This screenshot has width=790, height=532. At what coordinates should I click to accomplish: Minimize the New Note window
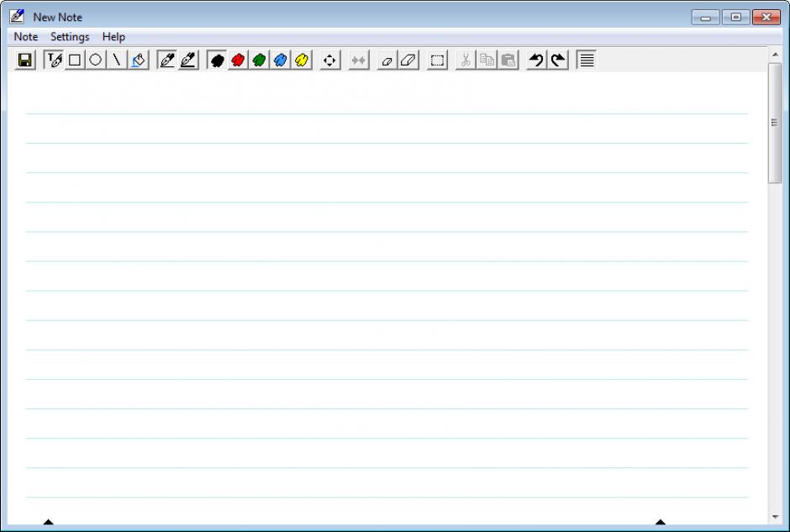point(705,18)
